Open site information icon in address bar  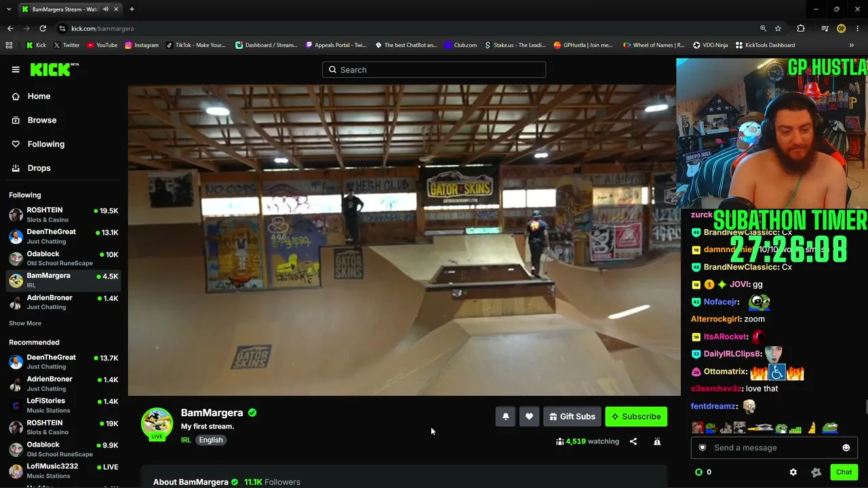click(x=62, y=28)
